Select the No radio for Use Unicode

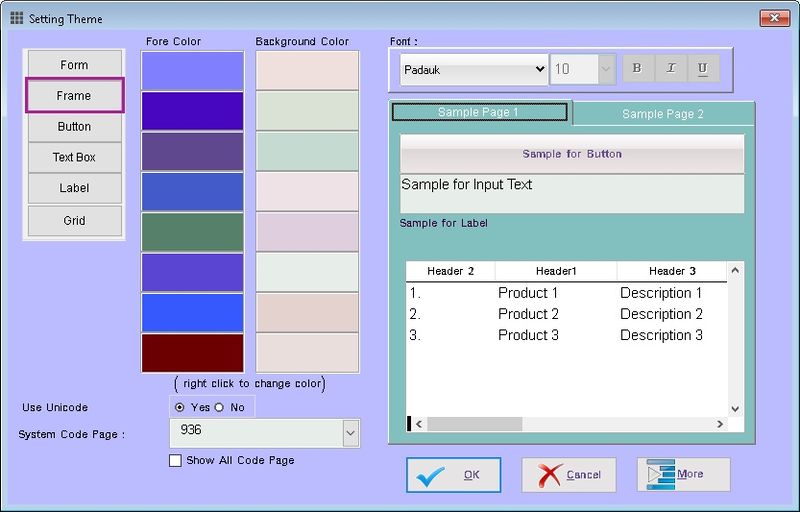pyautogui.click(x=219, y=407)
